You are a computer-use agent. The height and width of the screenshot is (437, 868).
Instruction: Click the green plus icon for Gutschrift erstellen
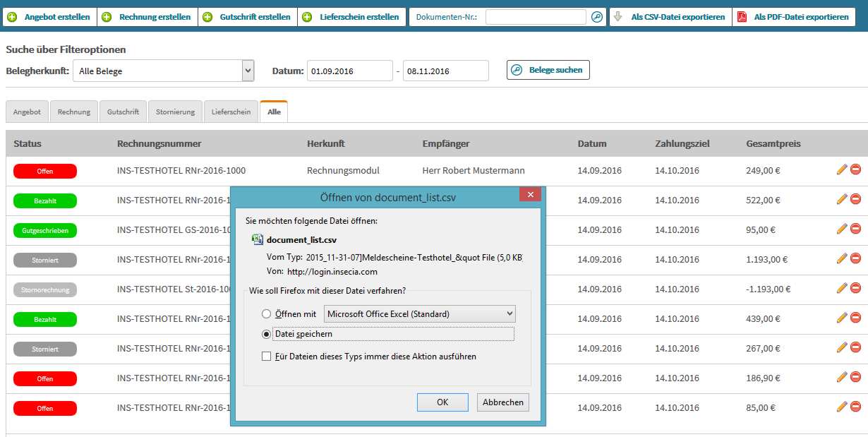(x=207, y=17)
